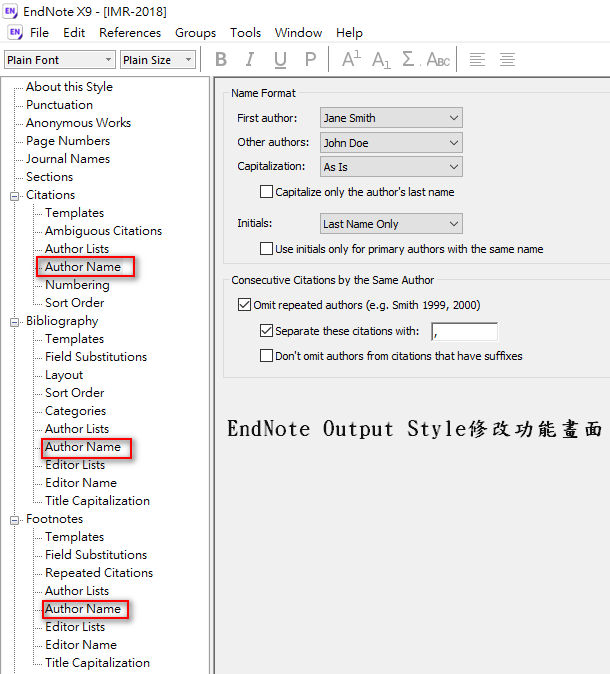Collapse the Citations tree node

(15, 196)
